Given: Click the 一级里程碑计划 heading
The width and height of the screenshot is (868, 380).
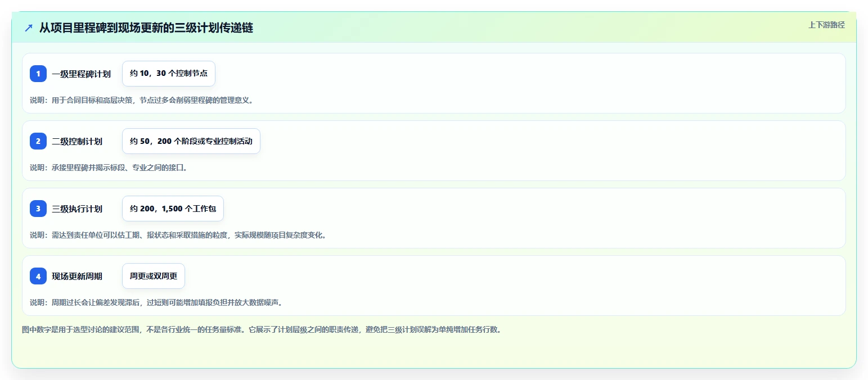Looking at the screenshot, I should pos(81,74).
